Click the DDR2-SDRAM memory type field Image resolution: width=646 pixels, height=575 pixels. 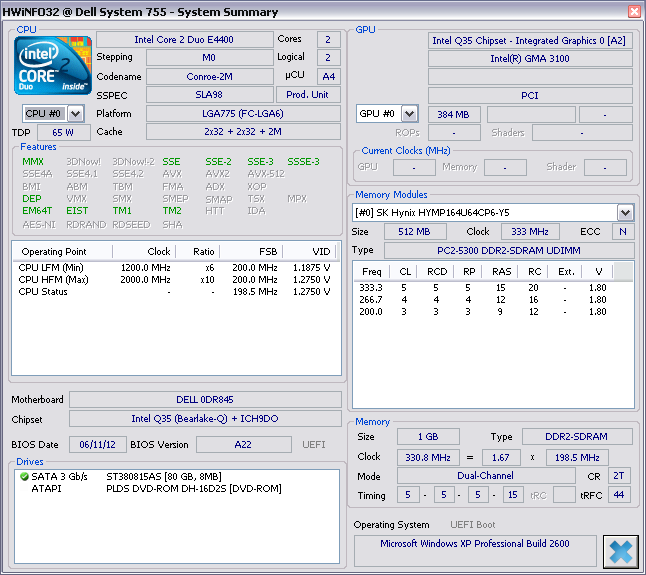tap(577, 437)
